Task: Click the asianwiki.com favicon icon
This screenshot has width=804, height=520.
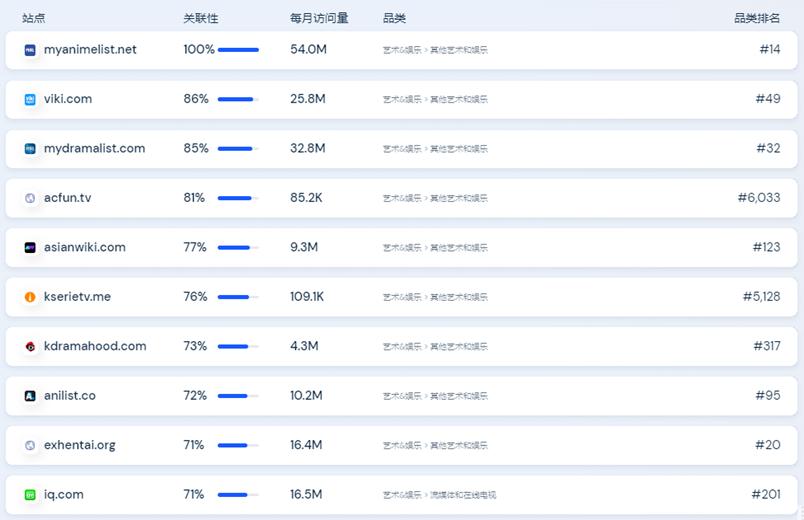Action: (x=30, y=247)
